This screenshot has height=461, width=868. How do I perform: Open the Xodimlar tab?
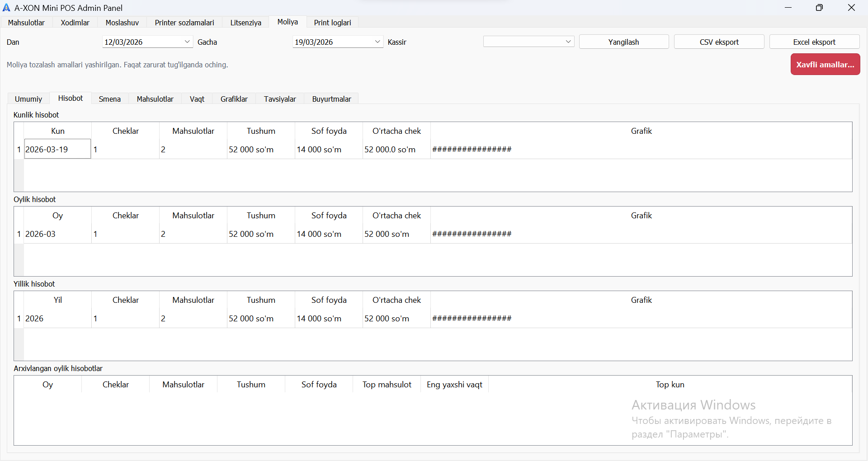click(x=75, y=23)
